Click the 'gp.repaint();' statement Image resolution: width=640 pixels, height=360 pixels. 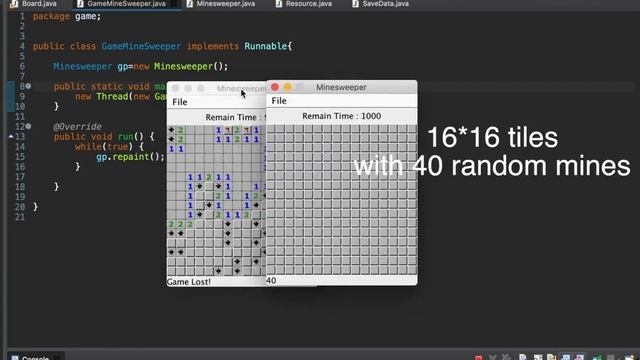[x=130, y=157]
